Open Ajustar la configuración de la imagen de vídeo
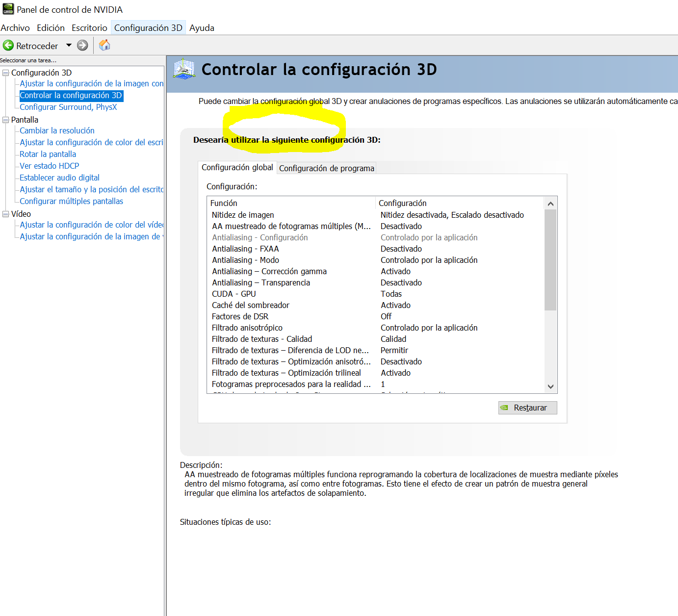 pyautogui.click(x=91, y=236)
